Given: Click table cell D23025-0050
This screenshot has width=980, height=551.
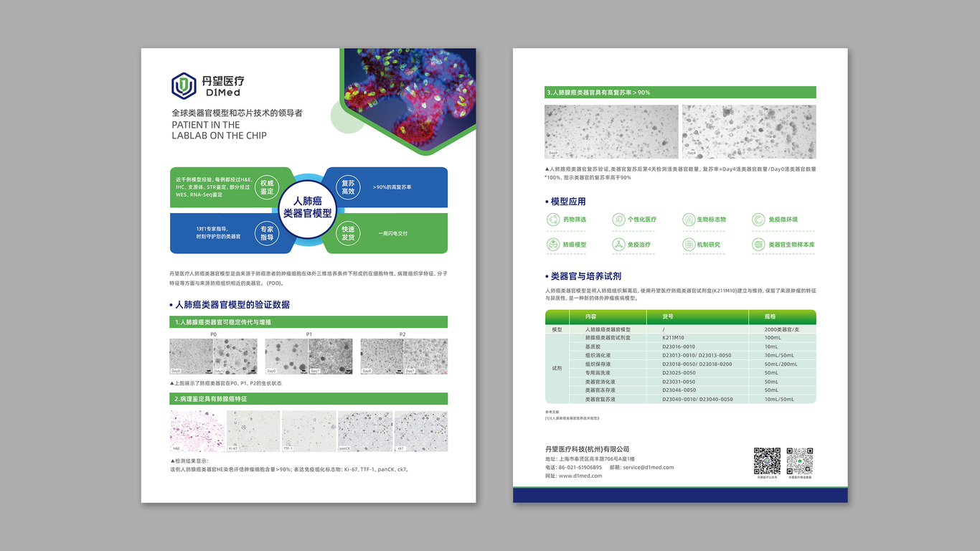Looking at the screenshot, I should [x=678, y=373].
